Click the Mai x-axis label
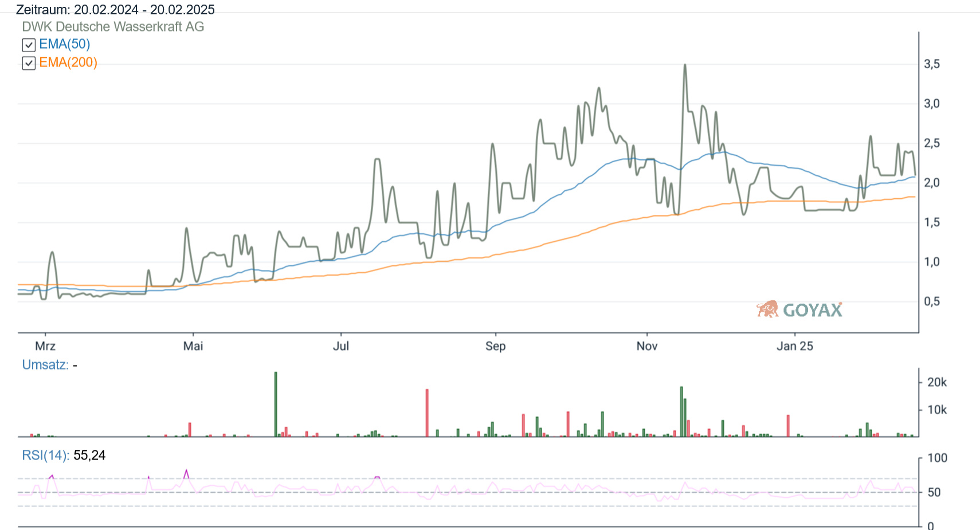The width and height of the screenshot is (980, 530). coord(193,346)
